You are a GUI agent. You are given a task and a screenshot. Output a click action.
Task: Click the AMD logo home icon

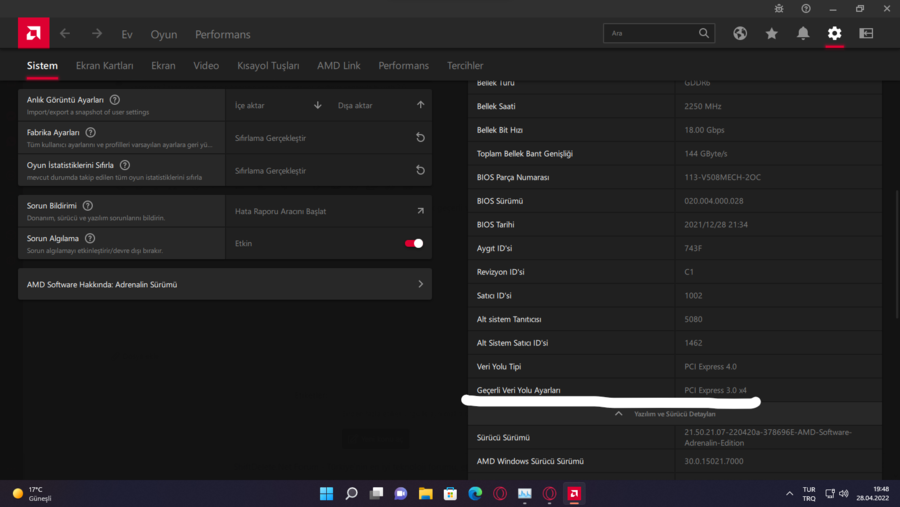click(x=33, y=33)
